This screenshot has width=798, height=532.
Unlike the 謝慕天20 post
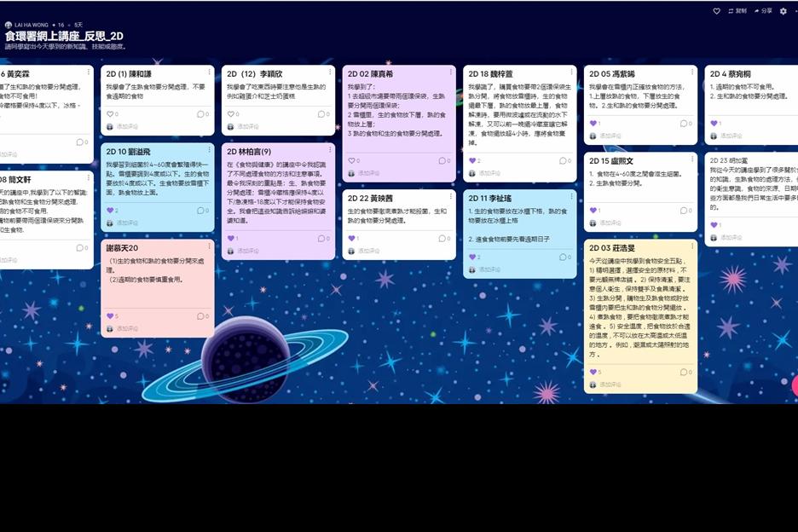coord(109,315)
